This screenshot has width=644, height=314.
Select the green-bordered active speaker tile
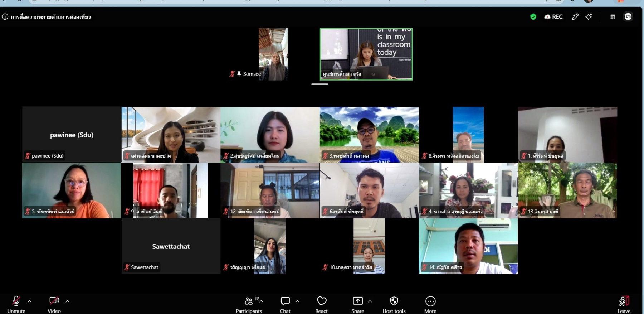point(366,54)
